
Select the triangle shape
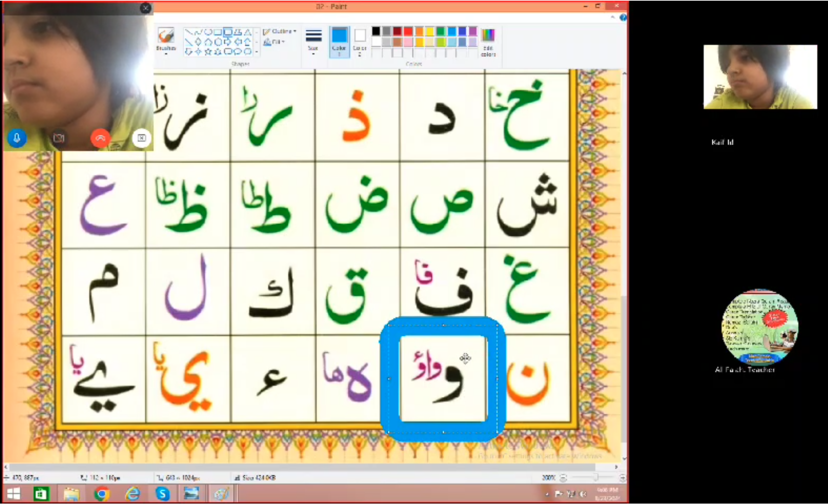click(x=248, y=32)
